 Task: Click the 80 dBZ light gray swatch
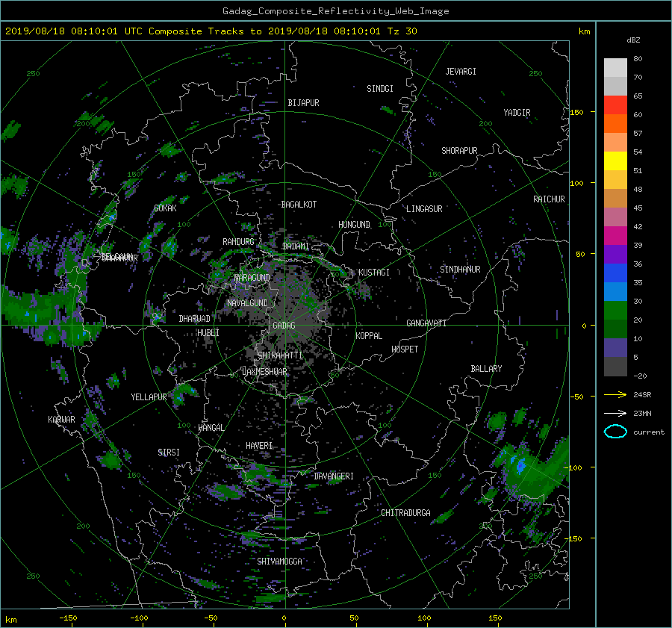(x=615, y=67)
